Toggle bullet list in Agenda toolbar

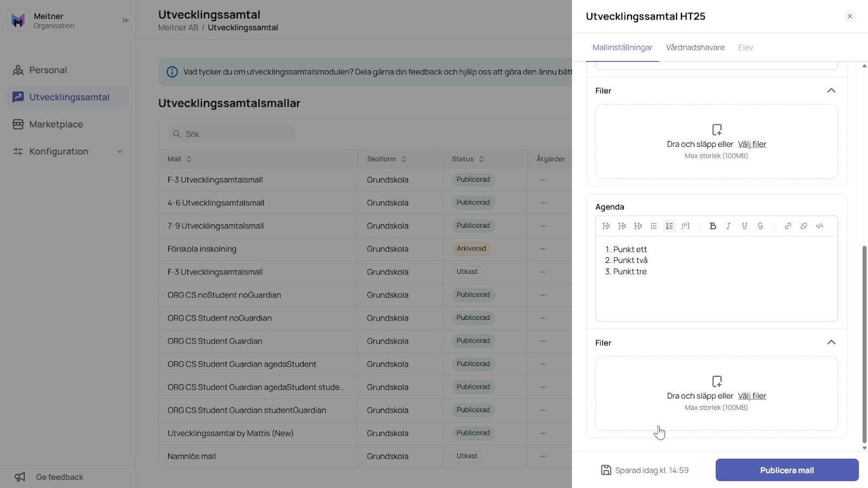[654, 226]
